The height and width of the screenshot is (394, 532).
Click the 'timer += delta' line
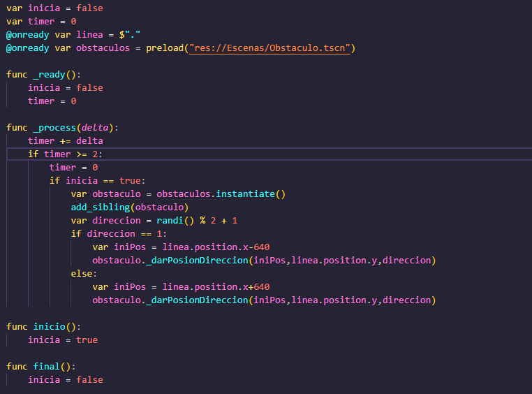click(x=66, y=141)
